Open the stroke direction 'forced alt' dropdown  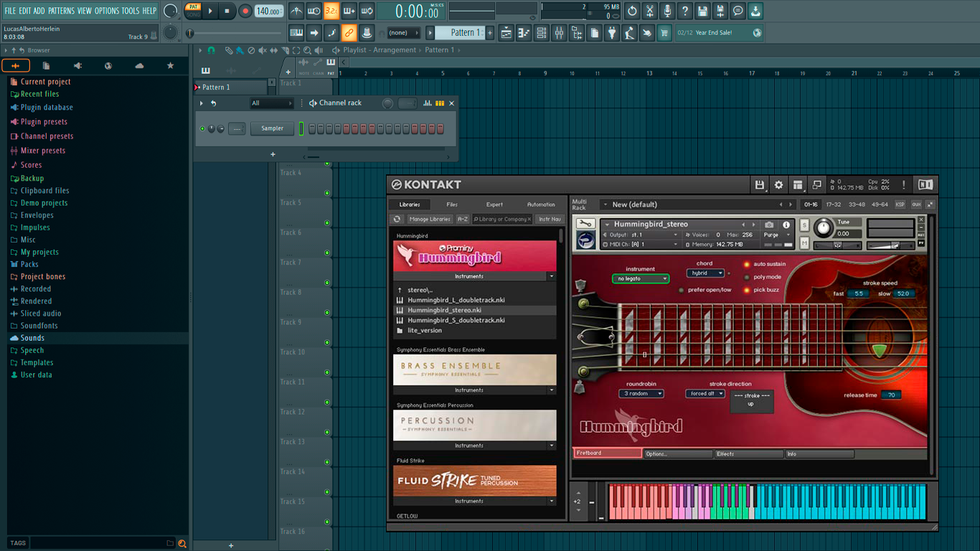pyautogui.click(x=706, y=394)
